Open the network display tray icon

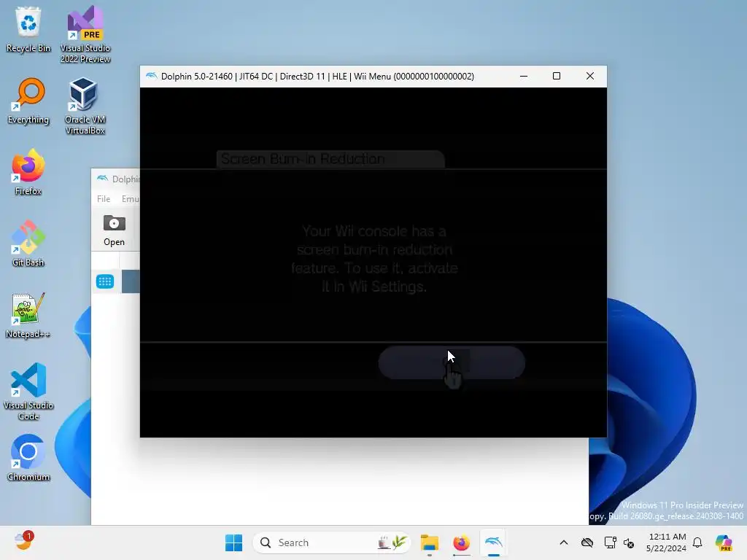(x=610, y=542)
